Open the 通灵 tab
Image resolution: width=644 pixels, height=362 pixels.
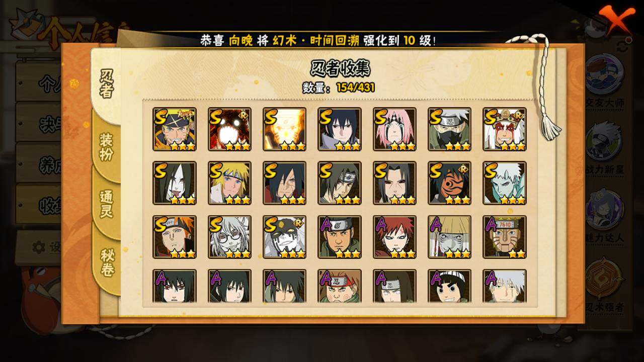coord(106,204)
